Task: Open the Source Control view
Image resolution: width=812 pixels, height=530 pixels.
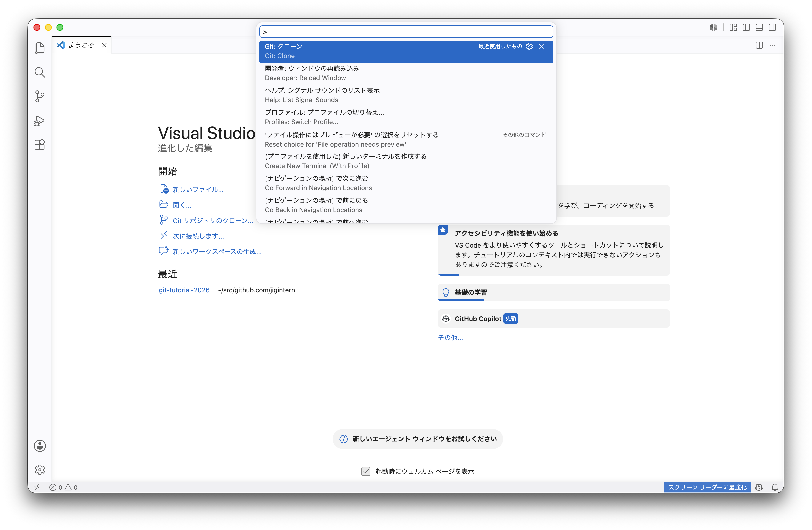Action: [40, 96]
